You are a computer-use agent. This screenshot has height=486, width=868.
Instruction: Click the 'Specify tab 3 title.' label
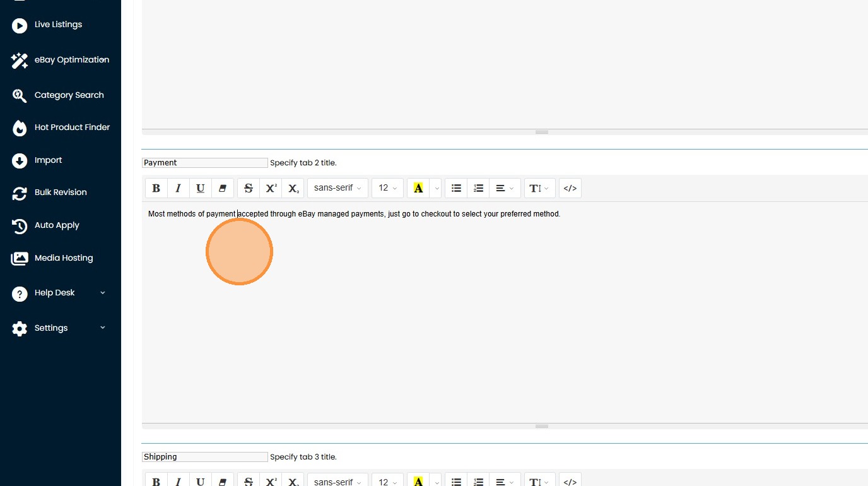pyautogui.click(x=303, y=457)
